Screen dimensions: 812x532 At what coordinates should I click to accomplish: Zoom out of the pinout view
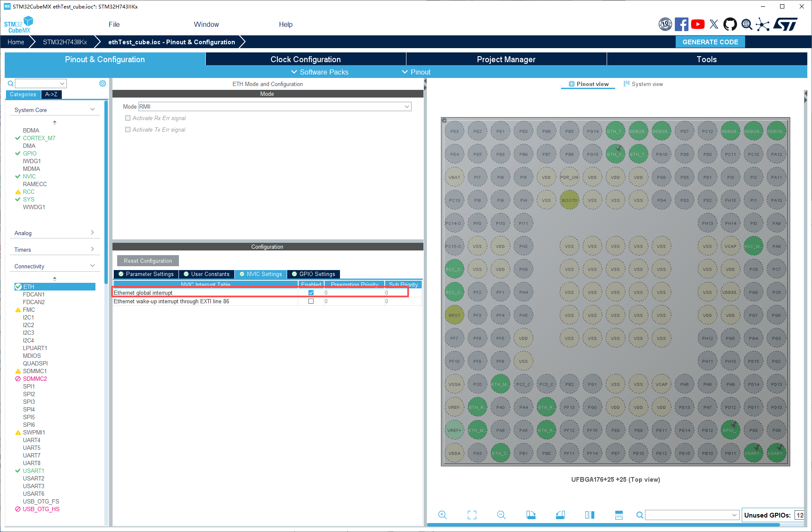click(x=501, y=515)
